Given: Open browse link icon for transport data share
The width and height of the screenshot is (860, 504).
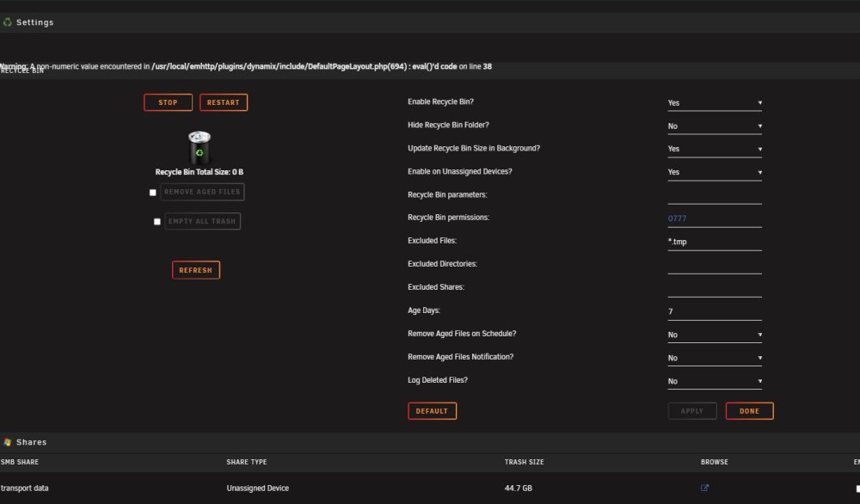Looking at the screenshot, I should pyautogui.click(x=705, y=488).
